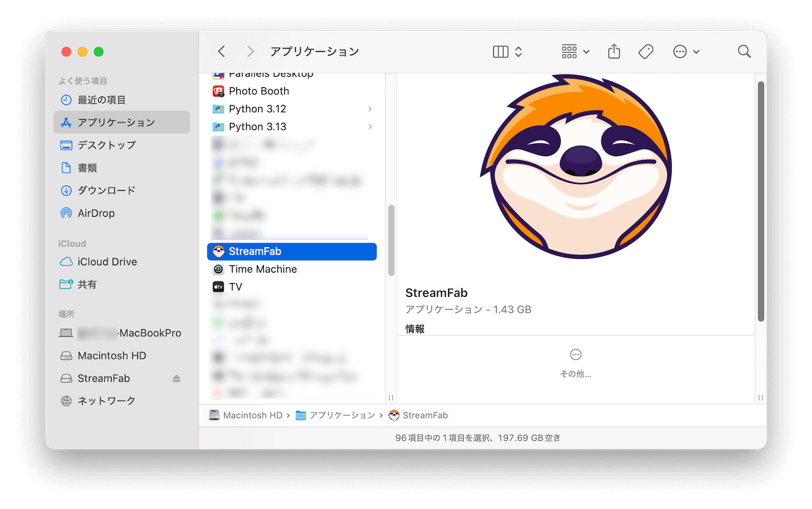Open 最近の項目 in the sidebar
Viewport: 812px width, 509px height.
click(x=121, y=100)
